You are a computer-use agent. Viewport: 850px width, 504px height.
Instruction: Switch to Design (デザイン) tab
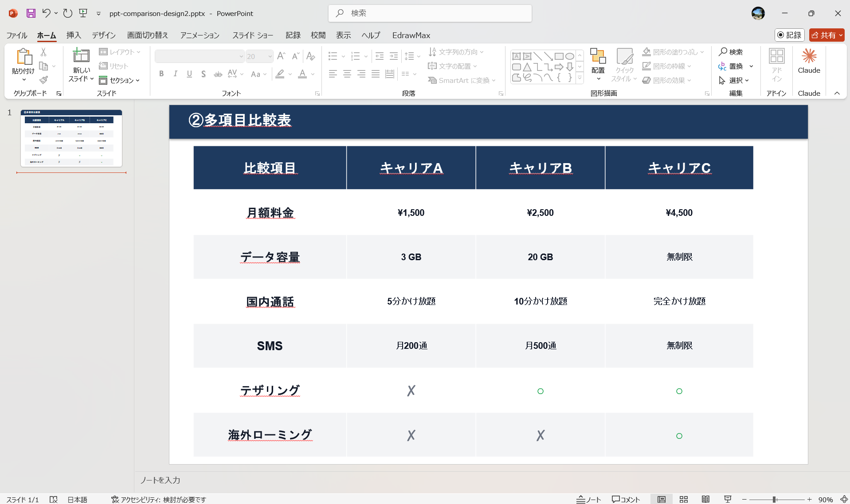tap(104, 35)
